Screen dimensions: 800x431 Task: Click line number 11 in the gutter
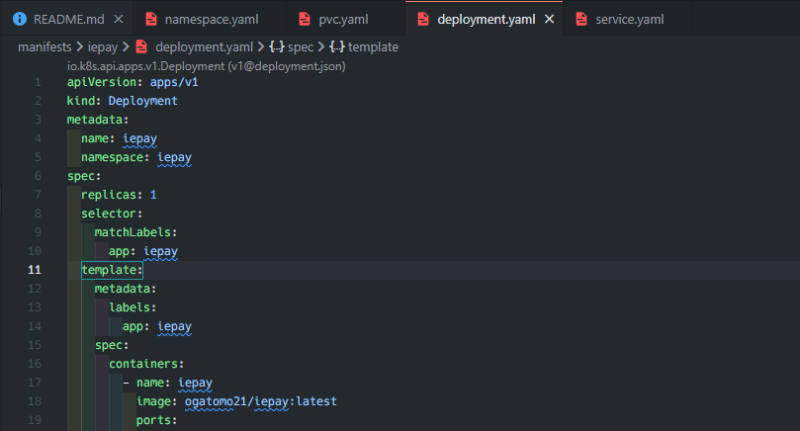(35, 270)
